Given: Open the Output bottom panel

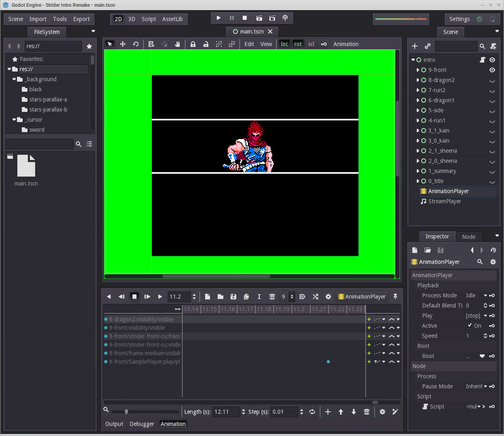Looking at the screenshot, I should (x=114, y=424).
